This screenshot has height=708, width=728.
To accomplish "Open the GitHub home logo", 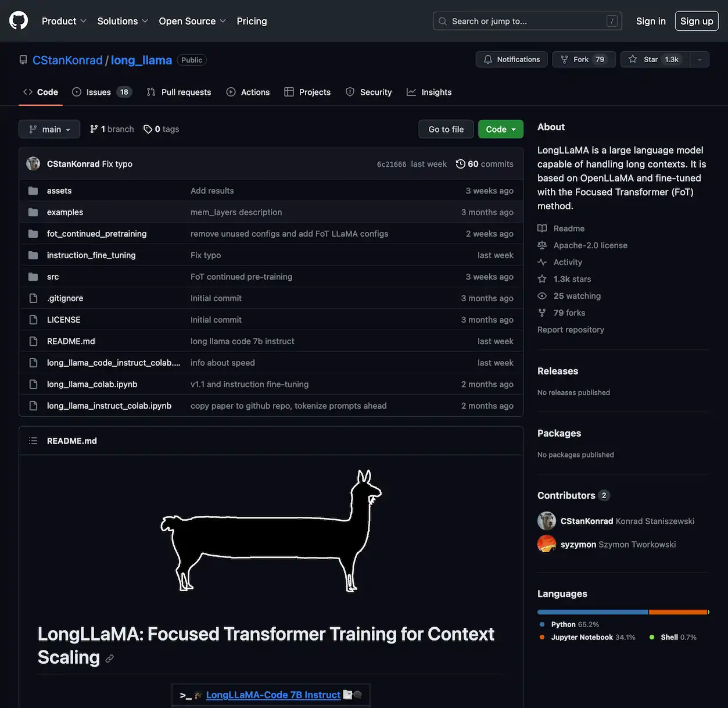I will (18, 20).
